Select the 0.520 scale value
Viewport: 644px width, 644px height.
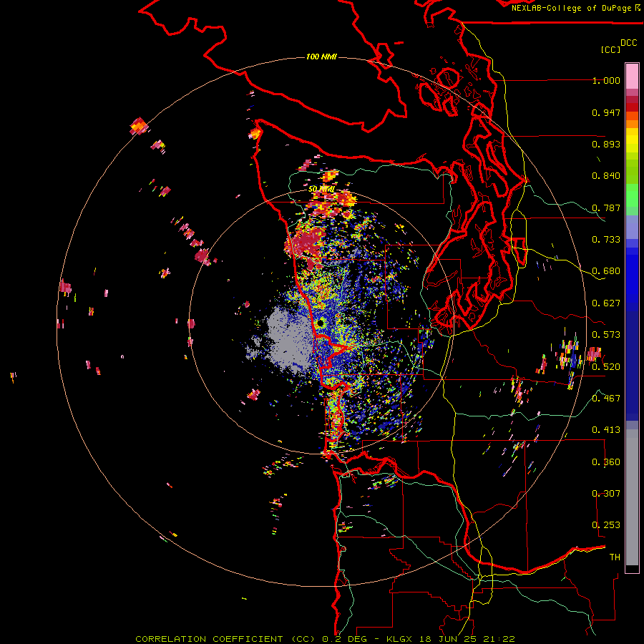coord(606,367)
